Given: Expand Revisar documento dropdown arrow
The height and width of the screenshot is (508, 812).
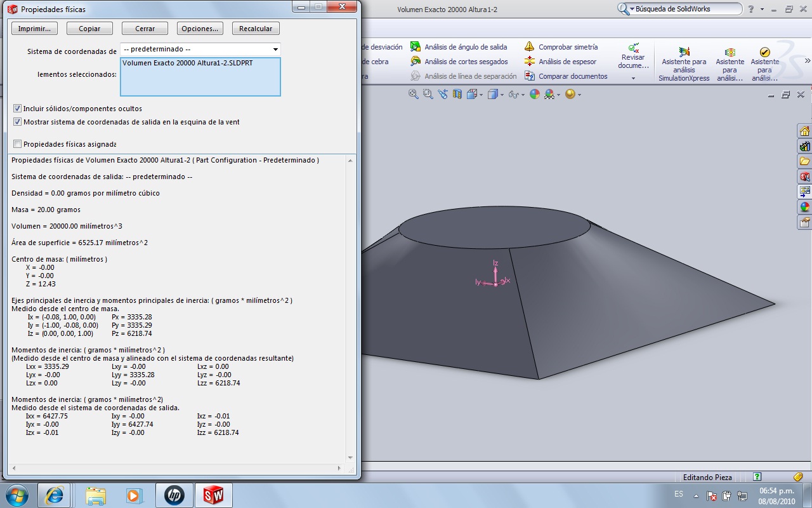Looking at the screenshot, I should pyautogui.click(x=633, y=79).
